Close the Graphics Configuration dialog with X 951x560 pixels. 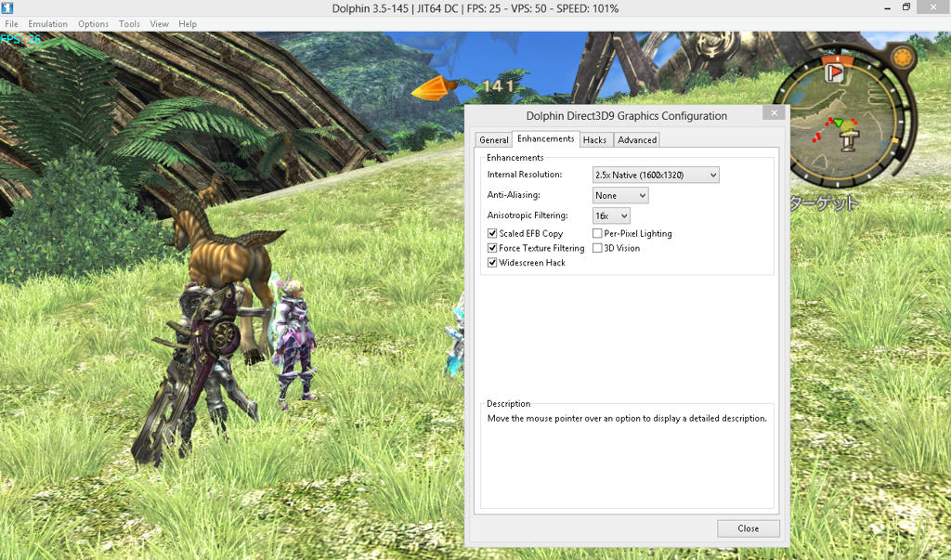pos(774,113)
